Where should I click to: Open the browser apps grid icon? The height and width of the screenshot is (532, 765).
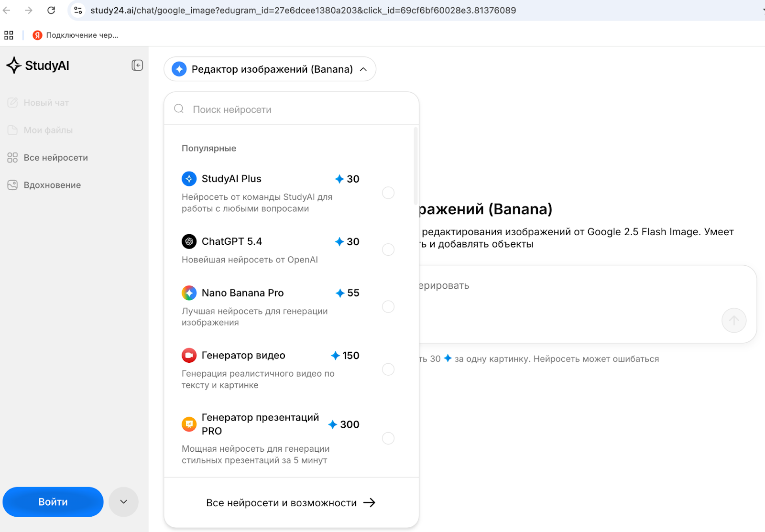(9, 35)
